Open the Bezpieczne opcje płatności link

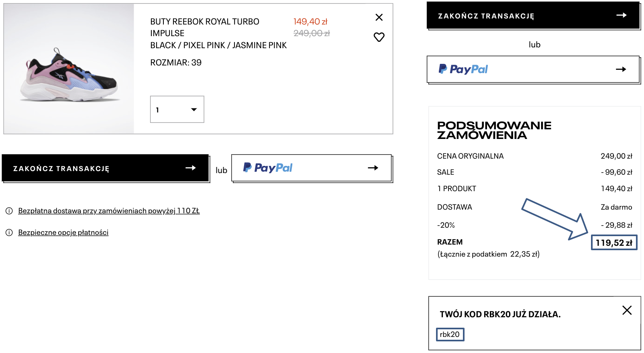(x=63, y=233)
